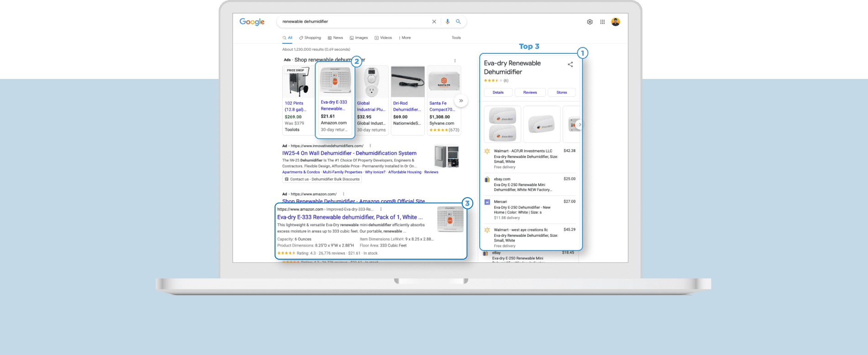The image size is (868, 355).
Task: Open the three-dot menu next to Ad amazon.com URL
Action: click(x=344, y=194)
